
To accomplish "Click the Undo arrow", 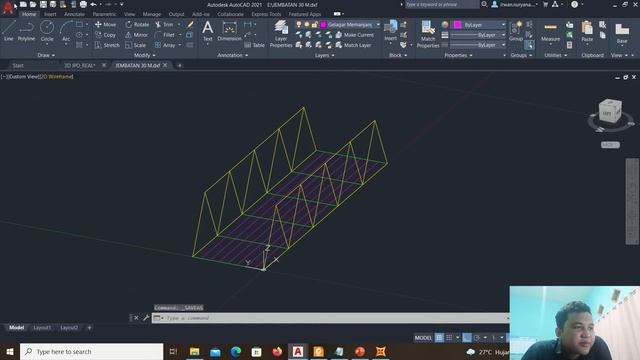I will tap(93, 4).
